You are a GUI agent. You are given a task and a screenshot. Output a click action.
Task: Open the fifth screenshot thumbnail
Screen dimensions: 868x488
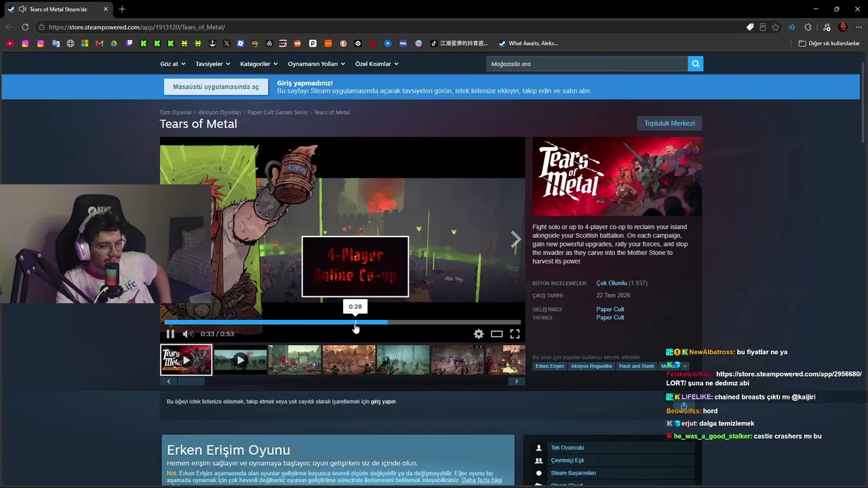coord(403,360)
